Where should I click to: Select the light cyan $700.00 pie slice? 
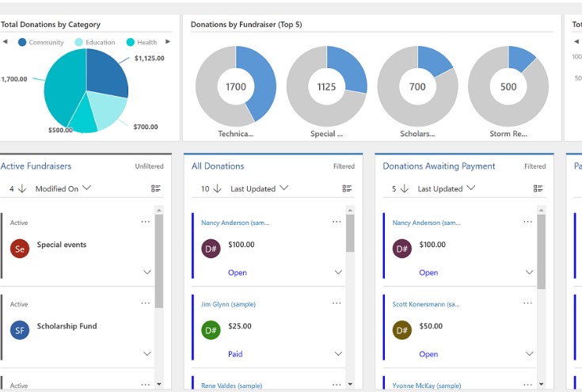point(108,109)
